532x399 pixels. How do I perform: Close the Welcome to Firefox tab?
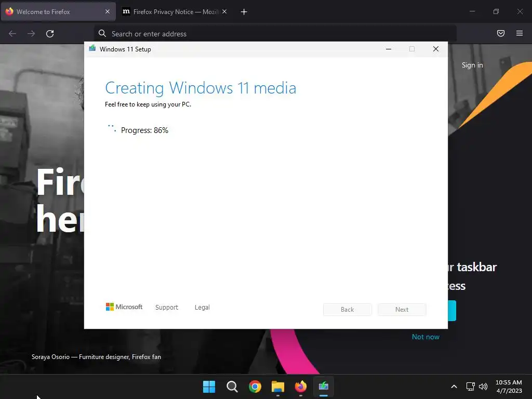(x=107, y=11)
